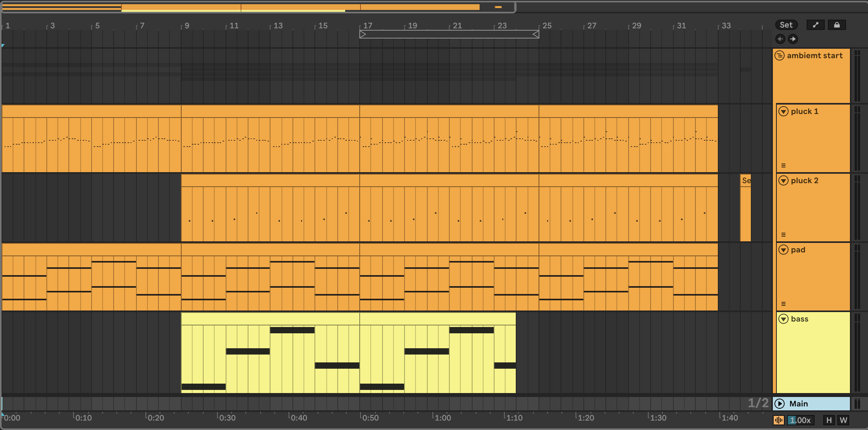Open pad track lane options icon
This screenshot has width=868, height=430.
(783, 304)
